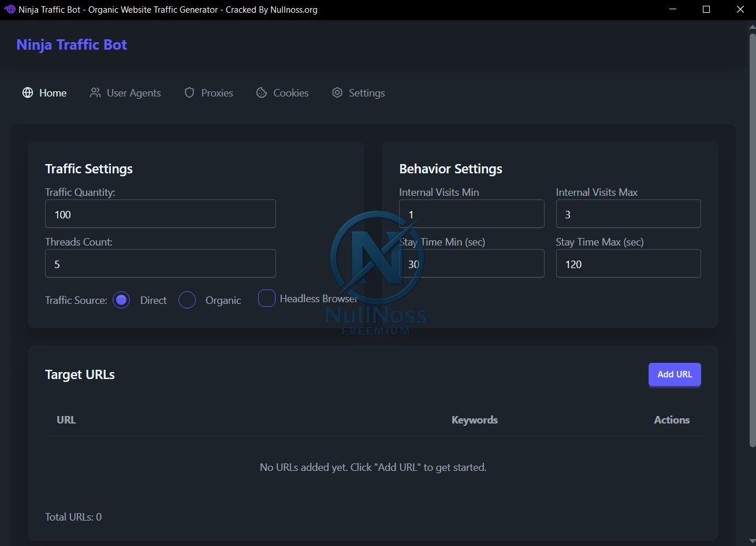Select the Direct traffic source radio button

[121, 300]
